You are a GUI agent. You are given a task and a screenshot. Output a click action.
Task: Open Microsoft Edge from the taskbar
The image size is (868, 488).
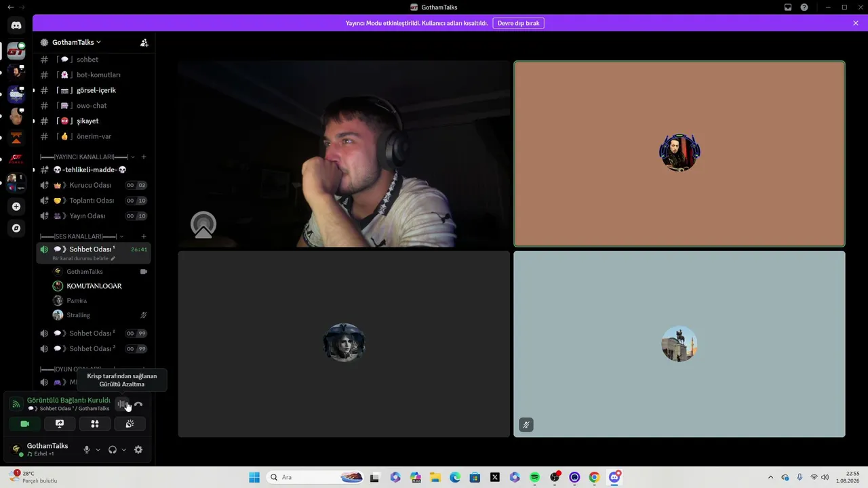(455, 477)
